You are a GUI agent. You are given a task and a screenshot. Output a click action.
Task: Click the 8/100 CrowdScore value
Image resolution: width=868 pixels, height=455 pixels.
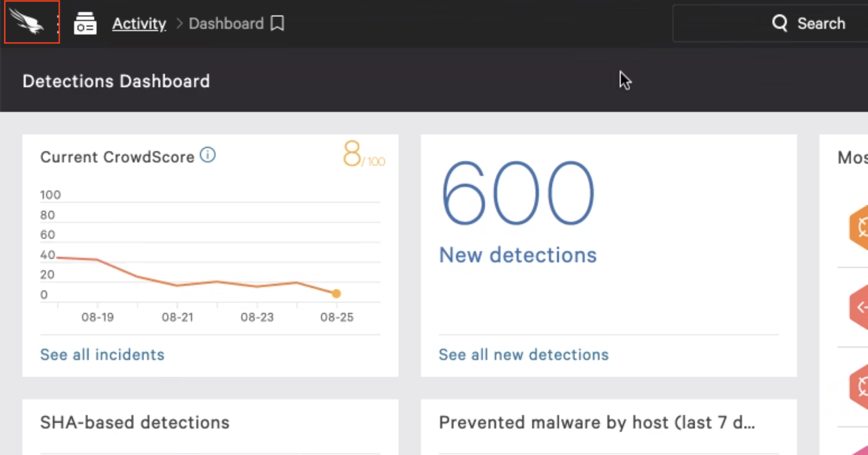pos(363,155)
